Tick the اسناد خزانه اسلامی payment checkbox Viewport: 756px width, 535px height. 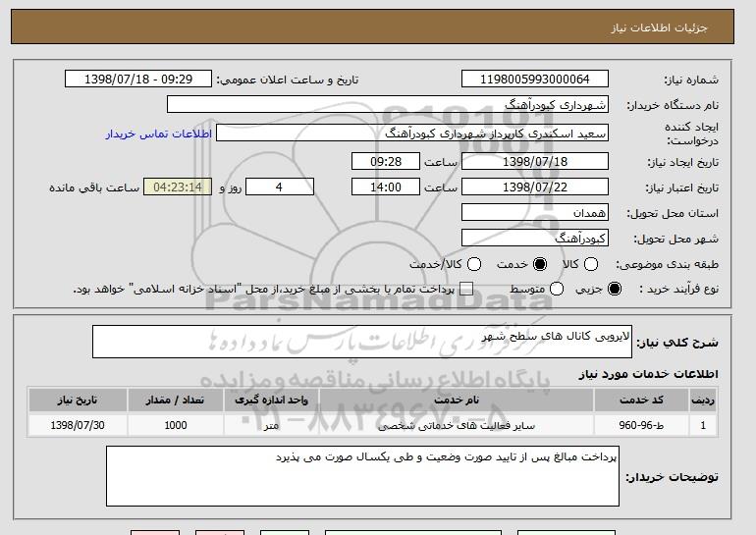click(x=465, y=289)
